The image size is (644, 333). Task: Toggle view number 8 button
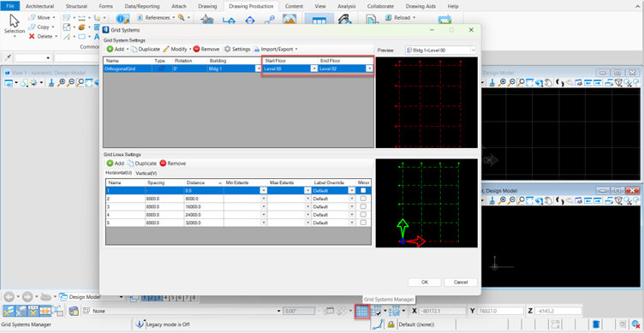pyautogui.click(x=194, y=298)
